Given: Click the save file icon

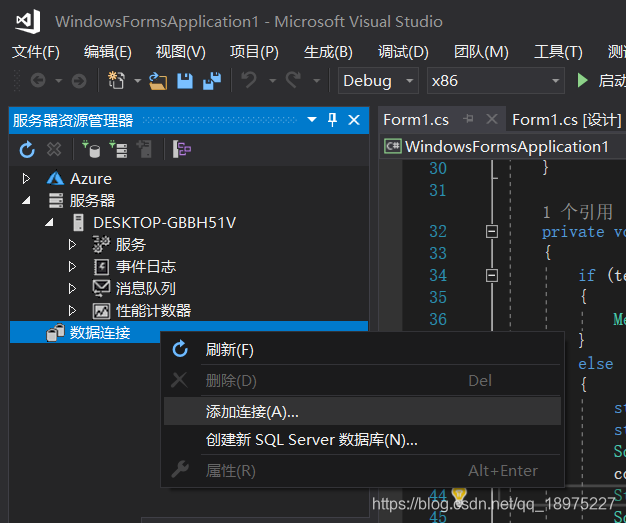Looking at the screenshot, I should [x=185, y=81].
